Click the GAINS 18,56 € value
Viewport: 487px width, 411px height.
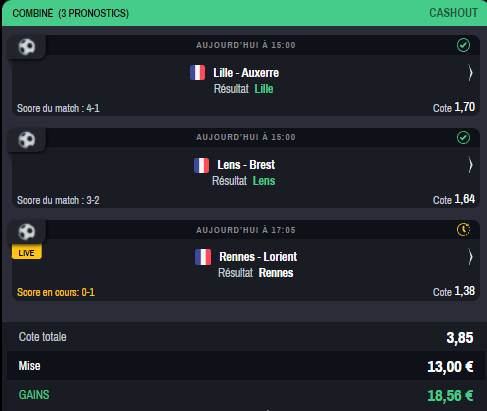coord(450,396)
